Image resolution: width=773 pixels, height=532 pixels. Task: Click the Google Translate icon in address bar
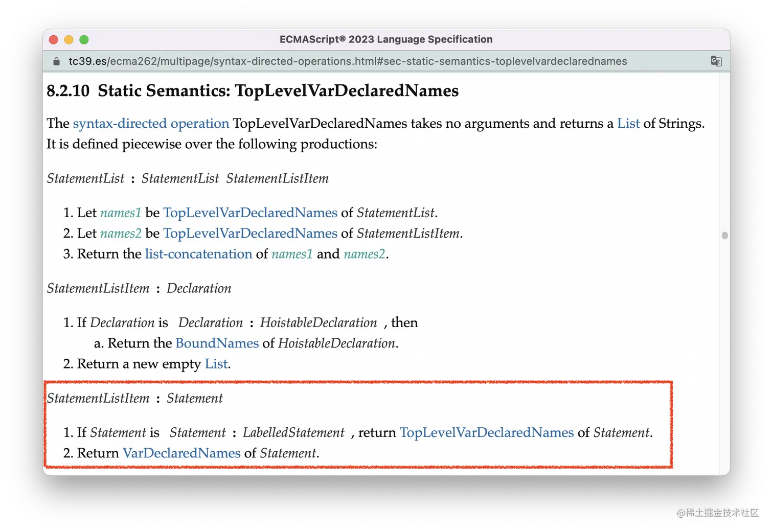point(716,61)
